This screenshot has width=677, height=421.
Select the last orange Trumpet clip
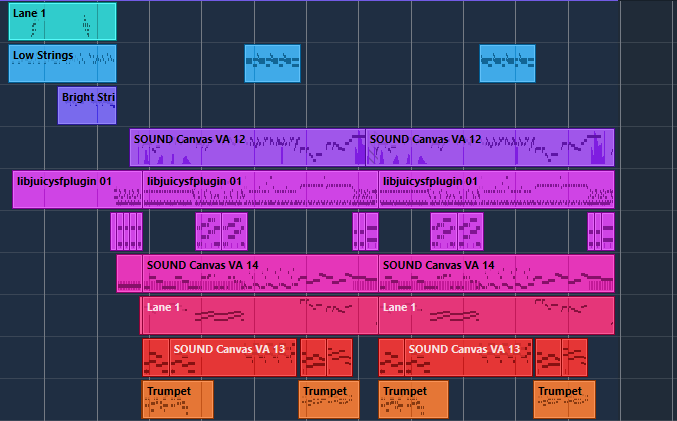coord(565,399)
